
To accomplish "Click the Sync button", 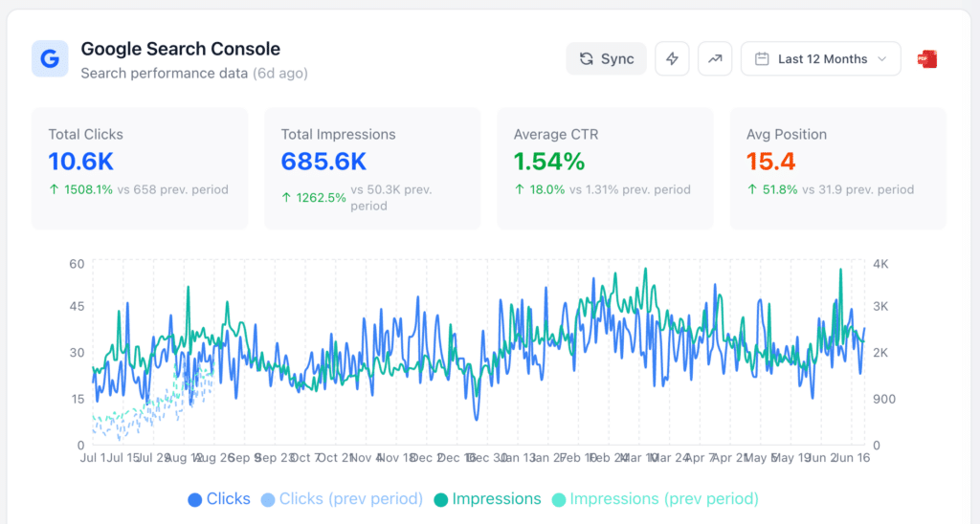I will 606,58.
